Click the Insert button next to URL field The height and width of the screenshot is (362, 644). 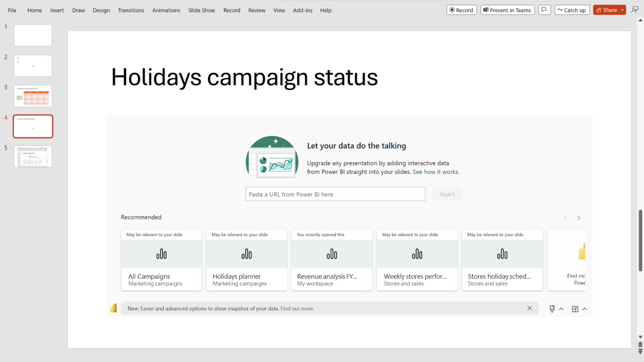coord(447,194)
